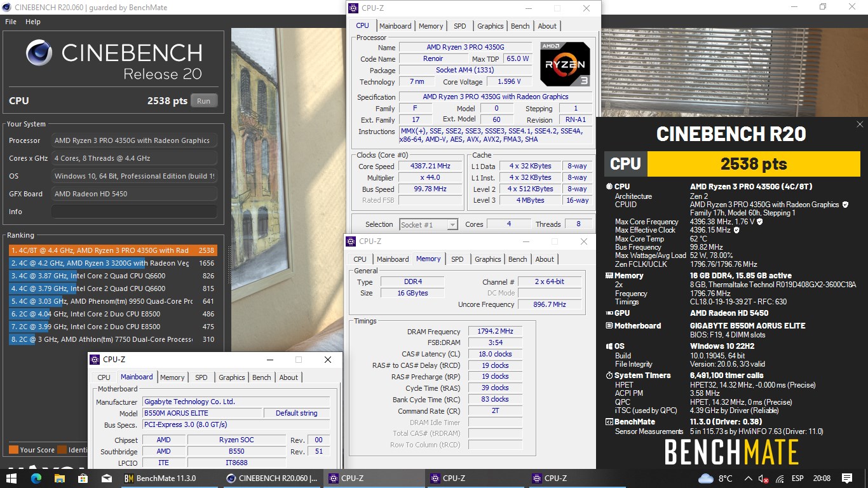868x488 pixels.
Task: Click the Processor name AMD Ryzen 3 PRO 4350G
Action: coord(466,48)
